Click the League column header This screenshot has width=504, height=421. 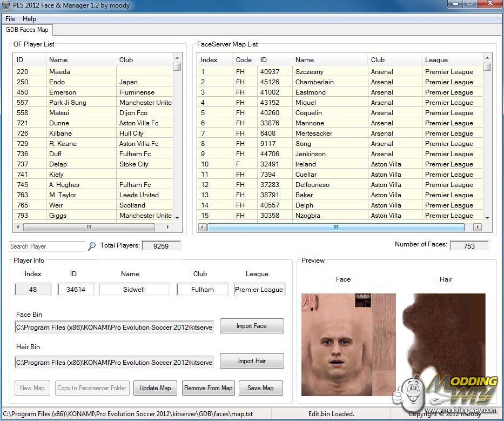point(436,60)
